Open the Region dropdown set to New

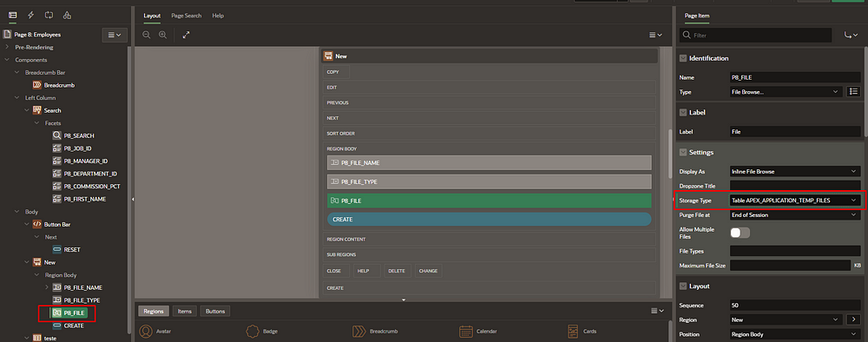(786, 319)
